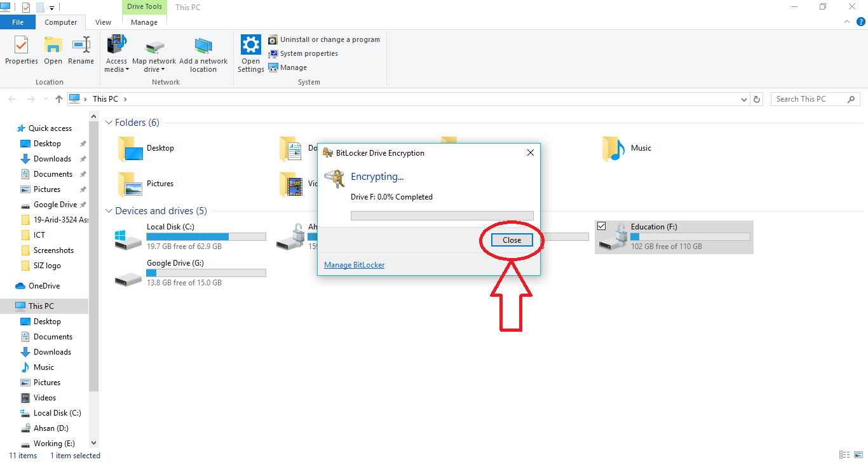Select Working (E:) in the navigation pane

tap(54, 444)
